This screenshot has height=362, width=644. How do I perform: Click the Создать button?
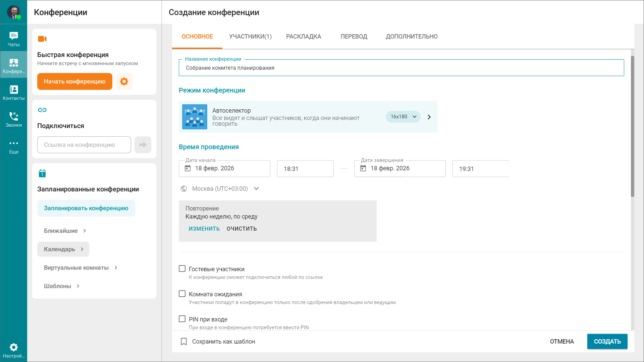coord(607,342)
